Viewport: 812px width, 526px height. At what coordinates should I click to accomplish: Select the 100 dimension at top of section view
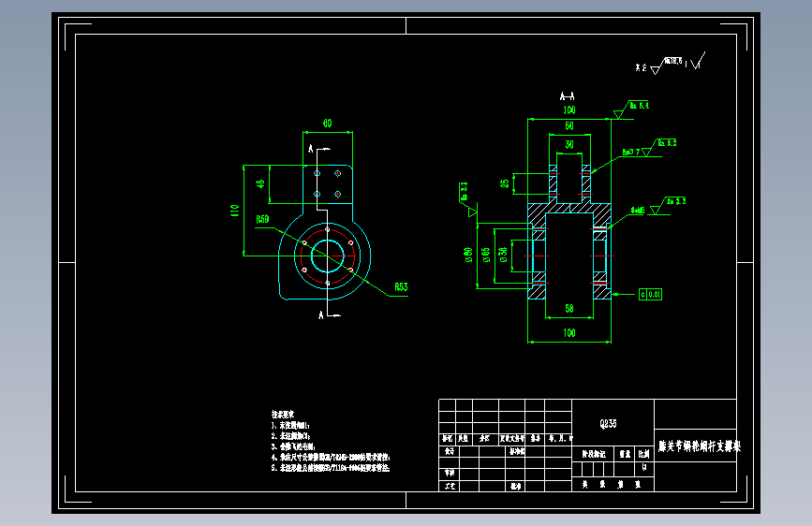point(569,110)
